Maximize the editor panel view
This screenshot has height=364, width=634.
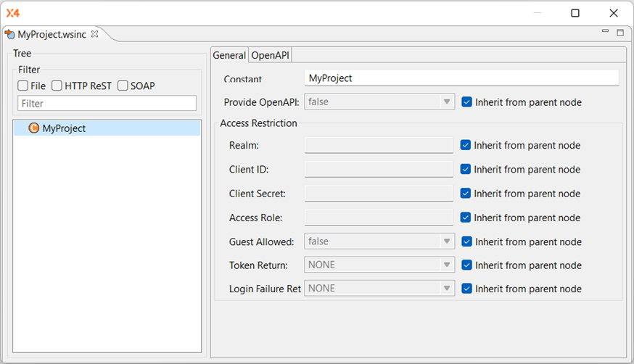coord(620,33)
